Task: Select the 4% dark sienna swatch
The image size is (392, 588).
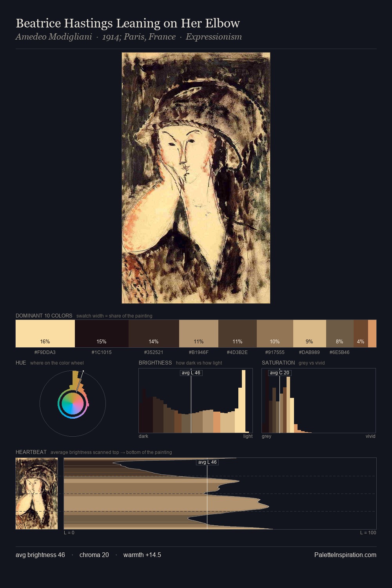Action: point(361,334)
